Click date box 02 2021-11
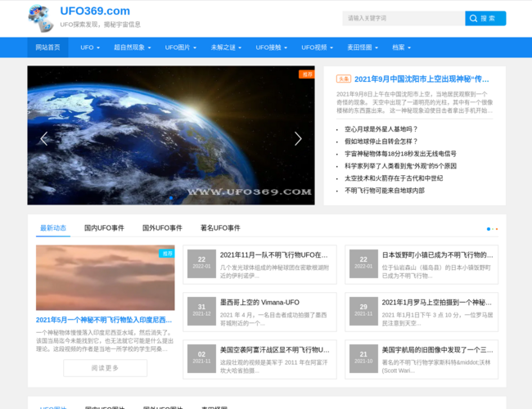532x409 pixels. [x=201, y=358]
